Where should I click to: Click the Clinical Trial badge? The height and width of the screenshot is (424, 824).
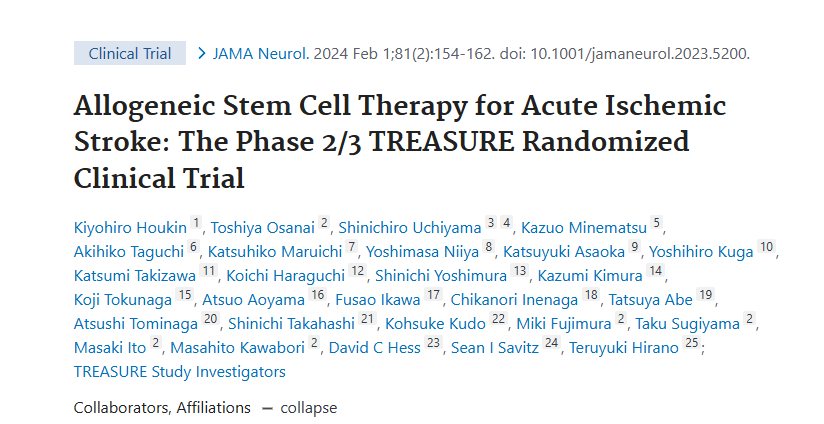(x=130, y=53)
